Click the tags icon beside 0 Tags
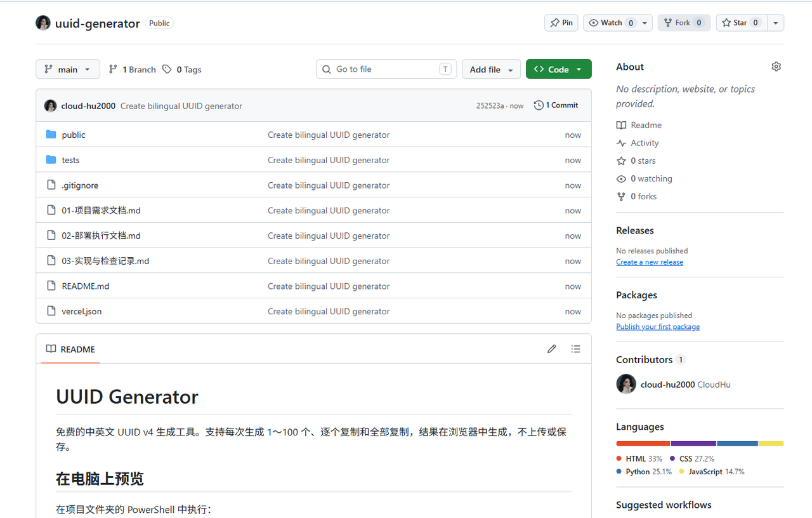The width and height of the screenshot is (812, 518). pyautogui.click(x=167, y=69)
